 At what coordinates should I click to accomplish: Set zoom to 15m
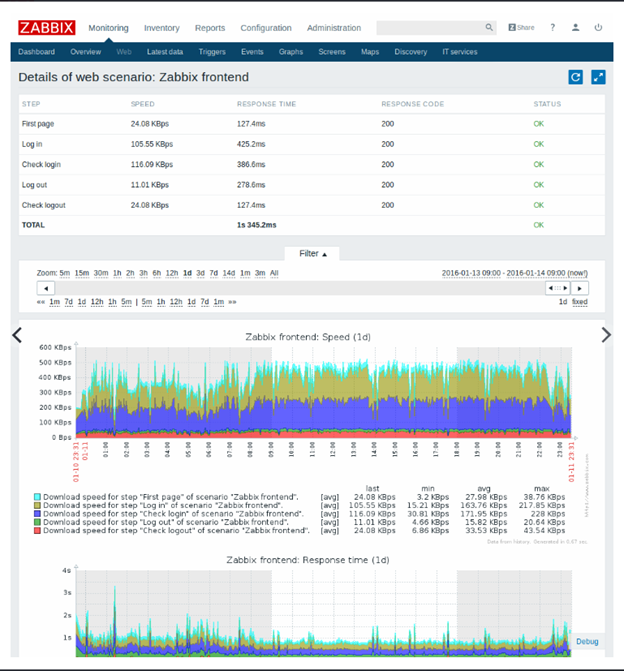(x=82, y=273)
